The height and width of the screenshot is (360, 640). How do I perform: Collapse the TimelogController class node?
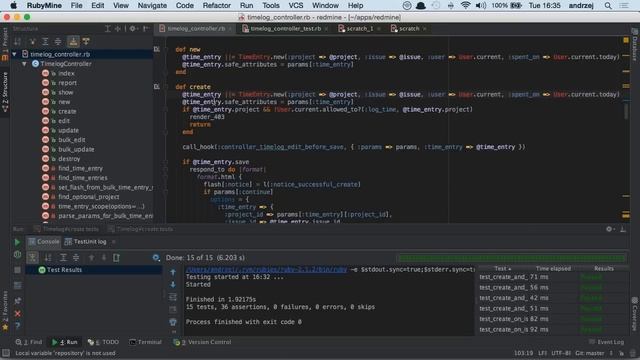click(x=24, y=64)
